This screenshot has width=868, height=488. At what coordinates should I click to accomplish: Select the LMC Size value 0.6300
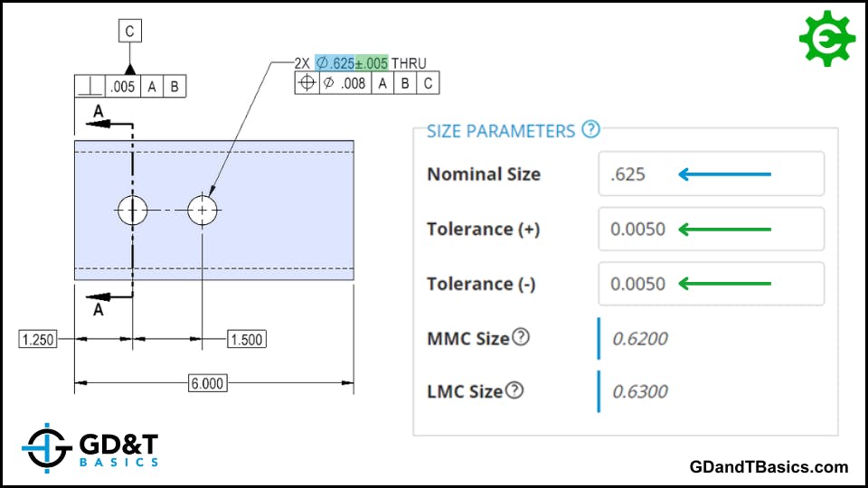(640, 392)
